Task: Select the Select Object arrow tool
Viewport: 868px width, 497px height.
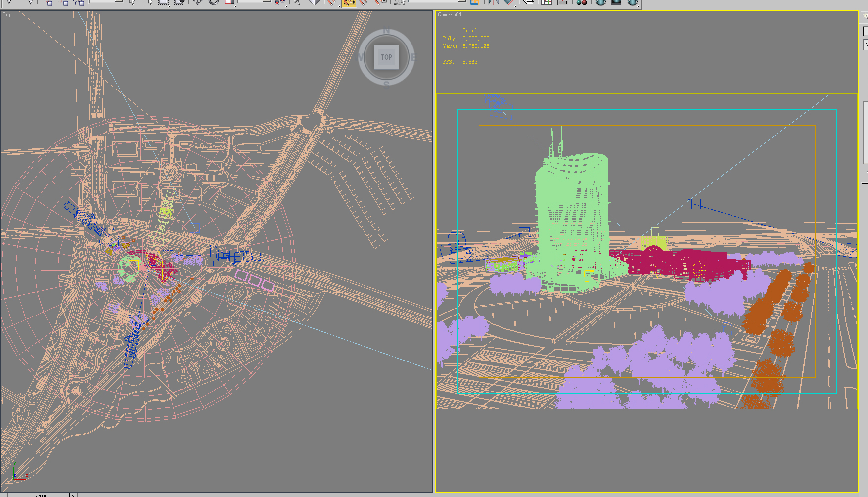Action: pos(132,3)
